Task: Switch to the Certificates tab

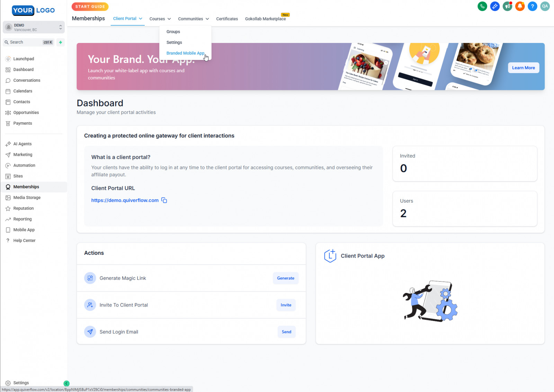Action: [x=227, y=19]
